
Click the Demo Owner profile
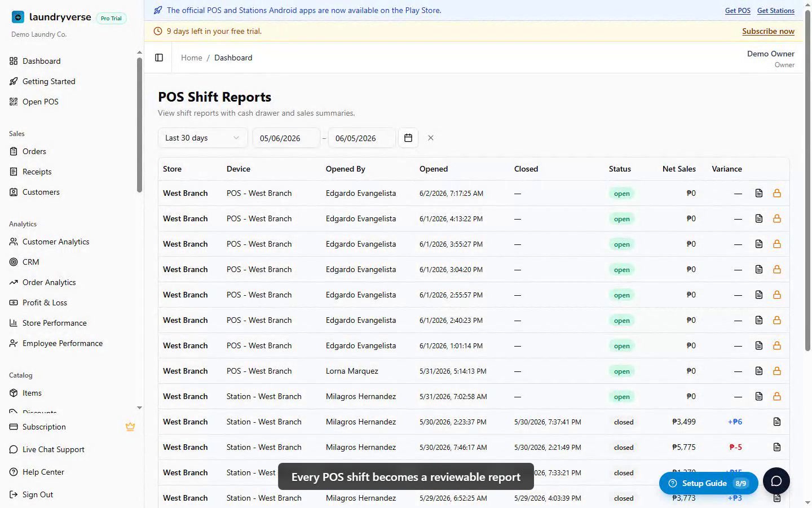coord(770,58)
